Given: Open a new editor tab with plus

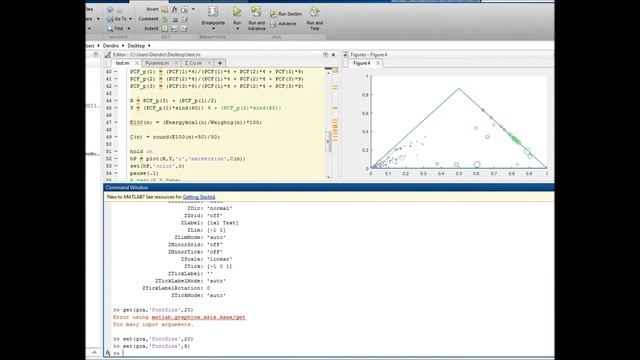Looking at the screenshot, I should coord(220,63).
